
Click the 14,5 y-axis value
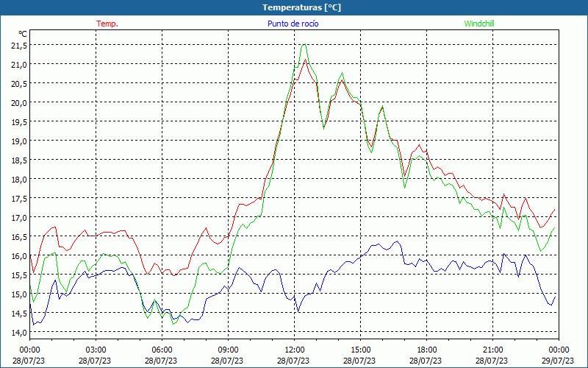[x=19, y=314]
